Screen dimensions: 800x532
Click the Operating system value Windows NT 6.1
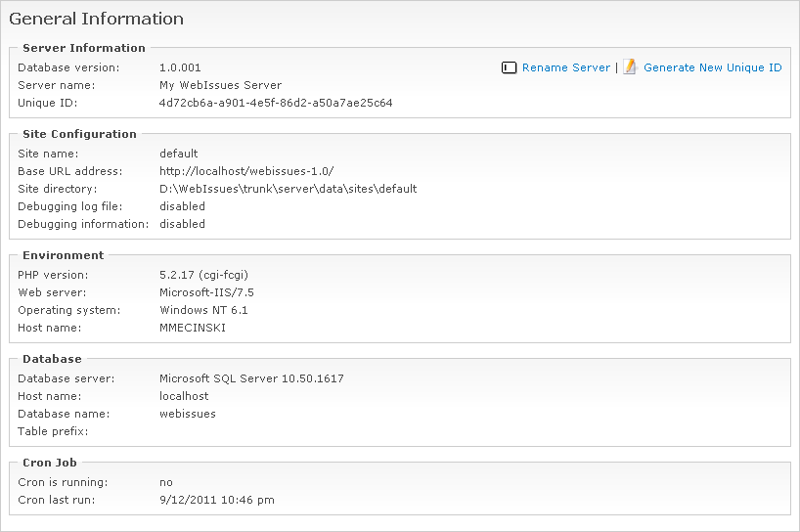(203, 310)
